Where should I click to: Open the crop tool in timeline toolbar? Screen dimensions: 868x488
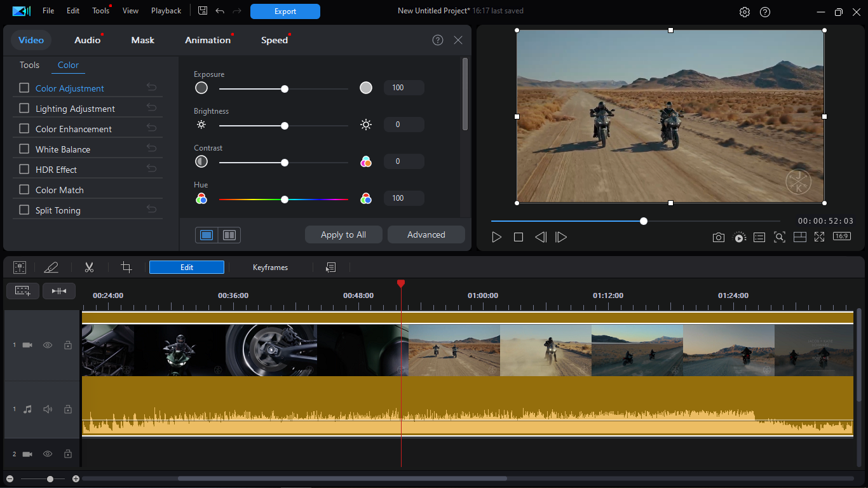point(126,268)
